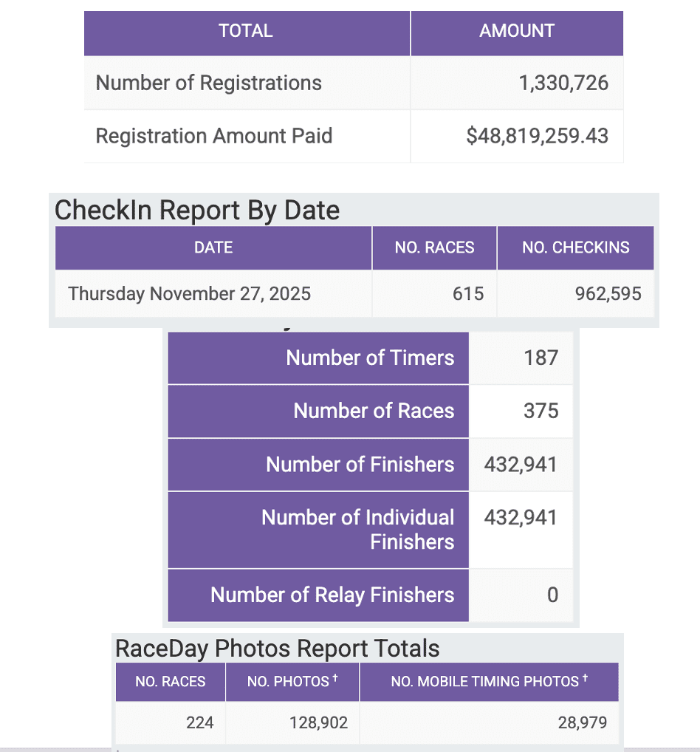Click the DATE column header
The height and width of the screenshot is (752, 700).
point(213,247)
